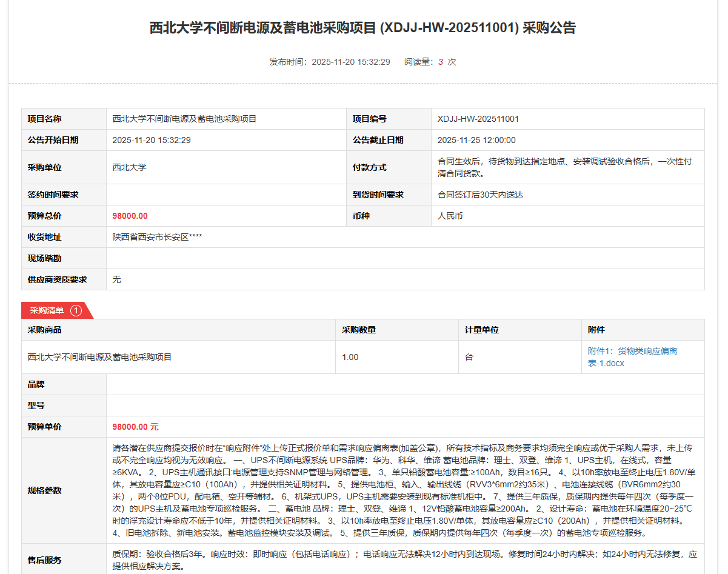
Task: Click the 预算总价 value 98000.00
Action: (130, 216)
